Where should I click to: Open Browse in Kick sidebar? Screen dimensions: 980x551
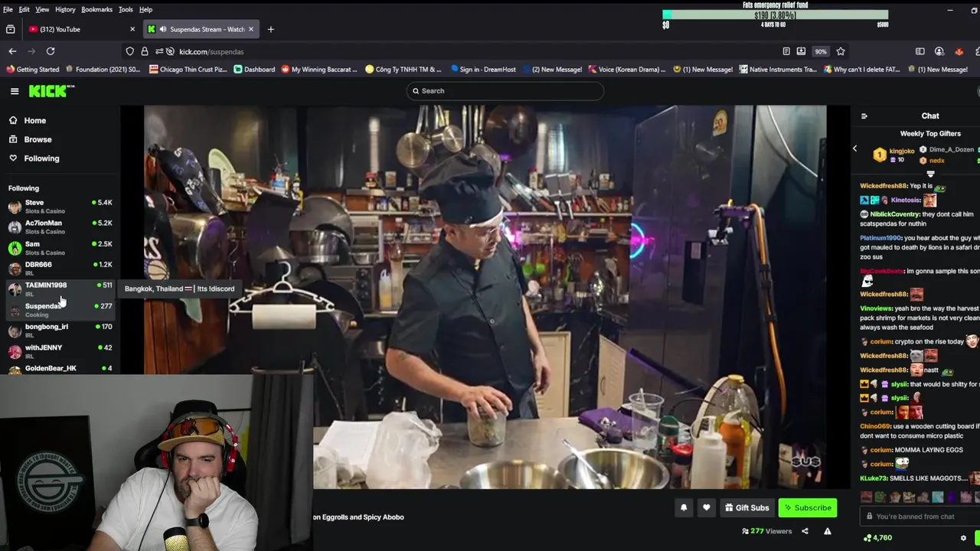point(38,139)
